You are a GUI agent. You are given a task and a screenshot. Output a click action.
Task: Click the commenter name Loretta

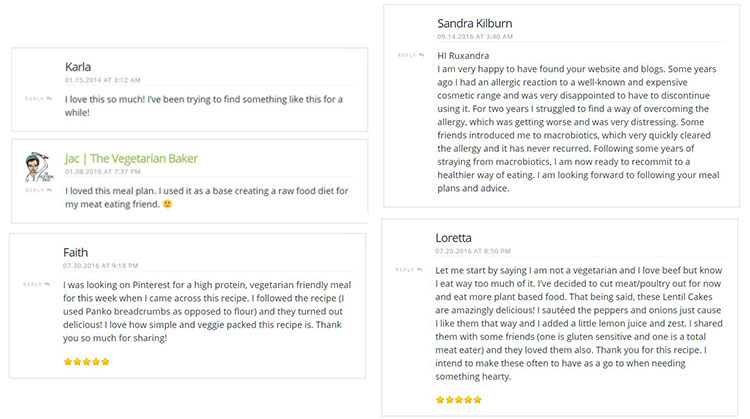pos(453,238)
